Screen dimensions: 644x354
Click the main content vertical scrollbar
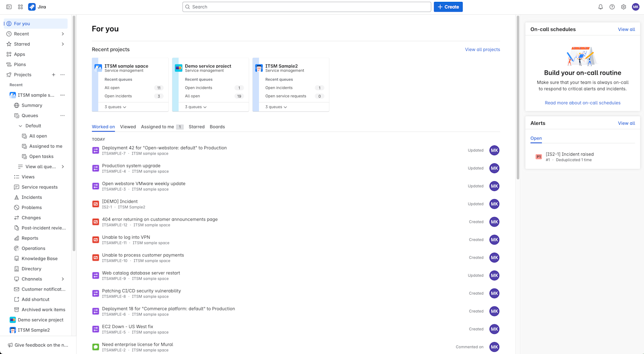pyautogui.click(x=518, y=98)
